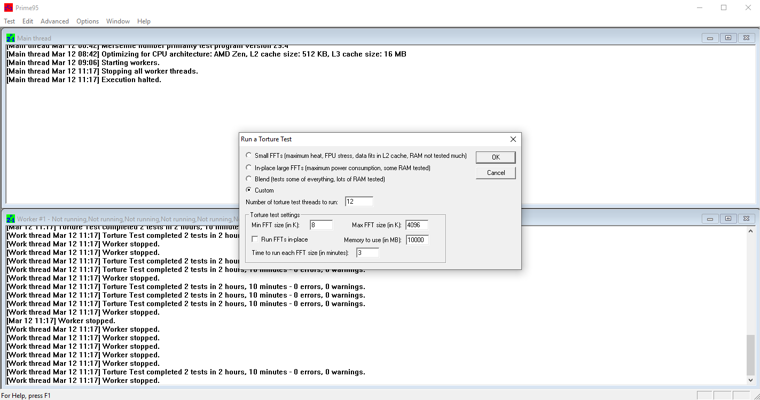Click 'Stopping all worker threads.' log line
Image resolution: width=760 pixels, height=400 pixels.
(102, 71)
